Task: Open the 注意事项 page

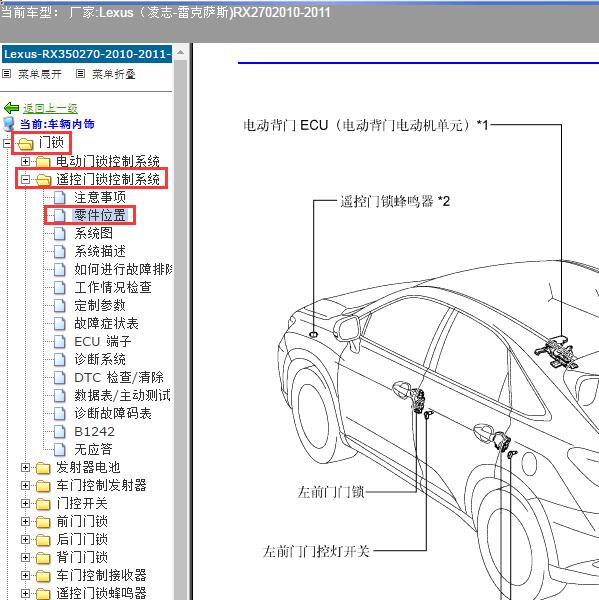Action: point(100,197)
